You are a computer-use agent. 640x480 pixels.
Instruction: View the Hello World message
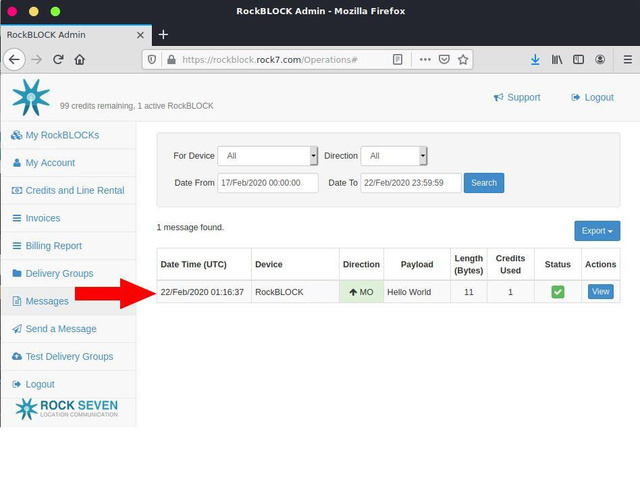point(600,291)
